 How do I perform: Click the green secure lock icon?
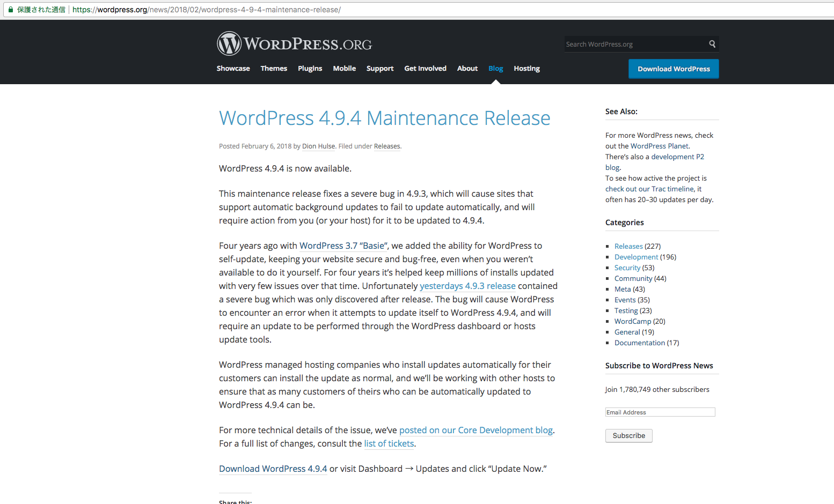[x=10, y=10]
